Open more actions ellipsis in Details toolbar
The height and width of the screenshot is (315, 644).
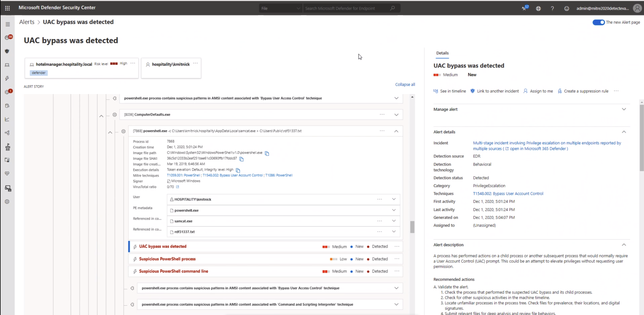(x=616, y=91)
